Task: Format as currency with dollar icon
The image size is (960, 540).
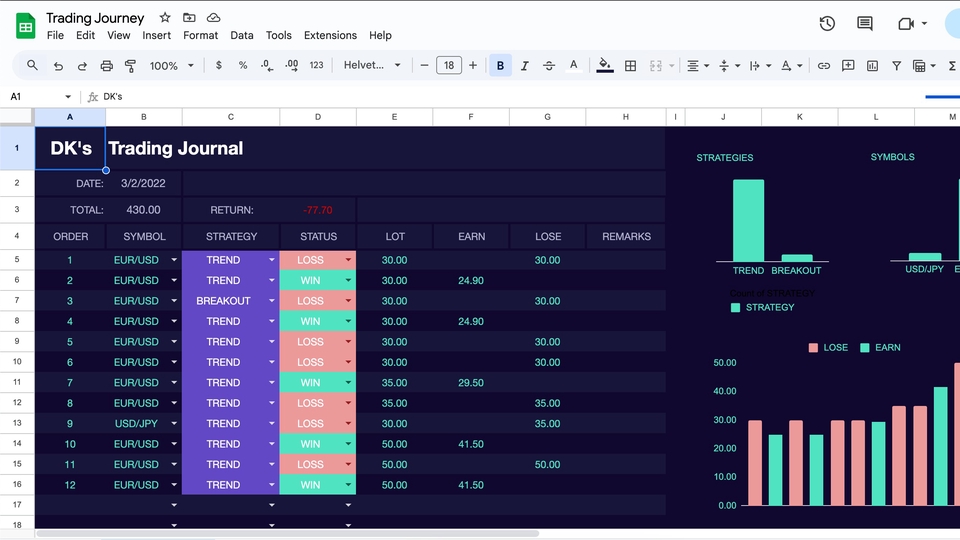Action: coord(219,65)
